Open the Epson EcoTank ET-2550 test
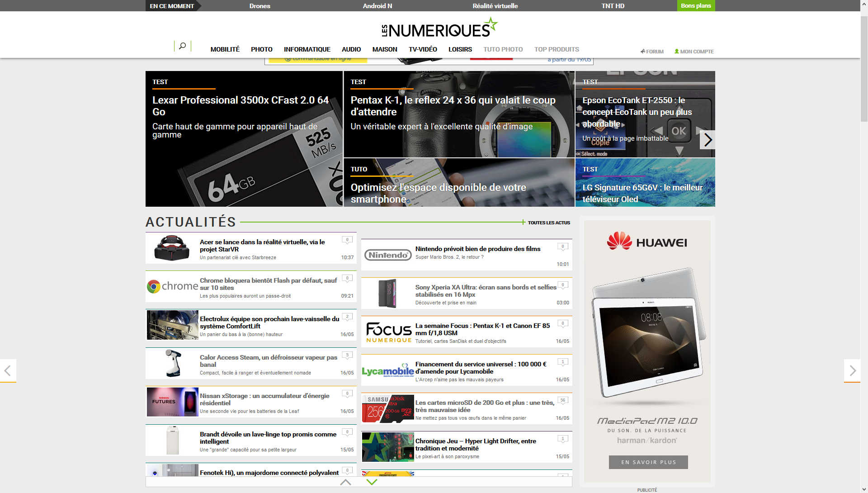The width and height of the screenshot is (868, 493). pos(645,114)
